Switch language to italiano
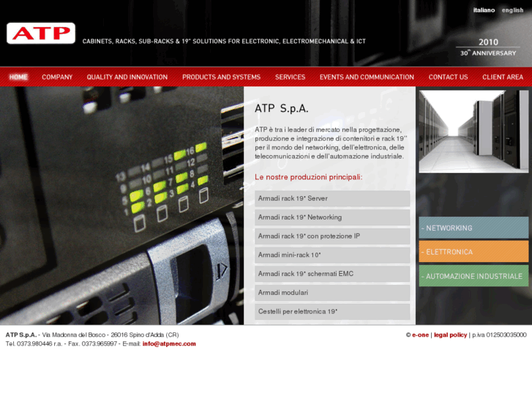The width and height of the screenshot is (532, 399). coord(484,10)
